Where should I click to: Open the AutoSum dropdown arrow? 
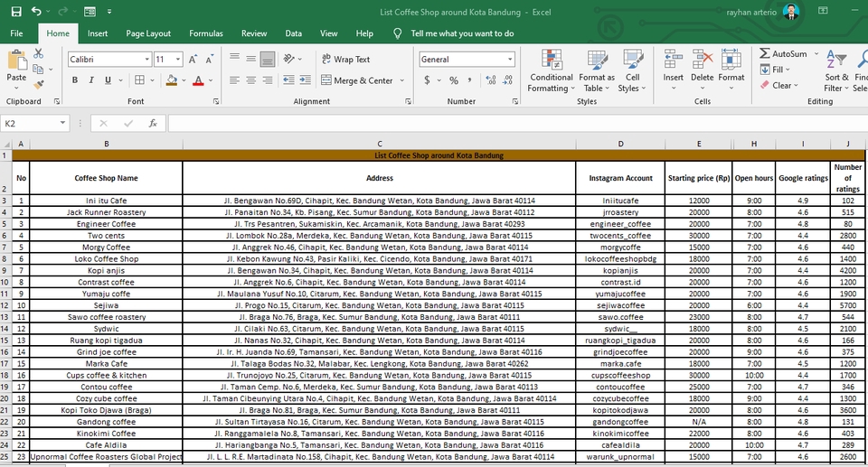tap(816, 53)
